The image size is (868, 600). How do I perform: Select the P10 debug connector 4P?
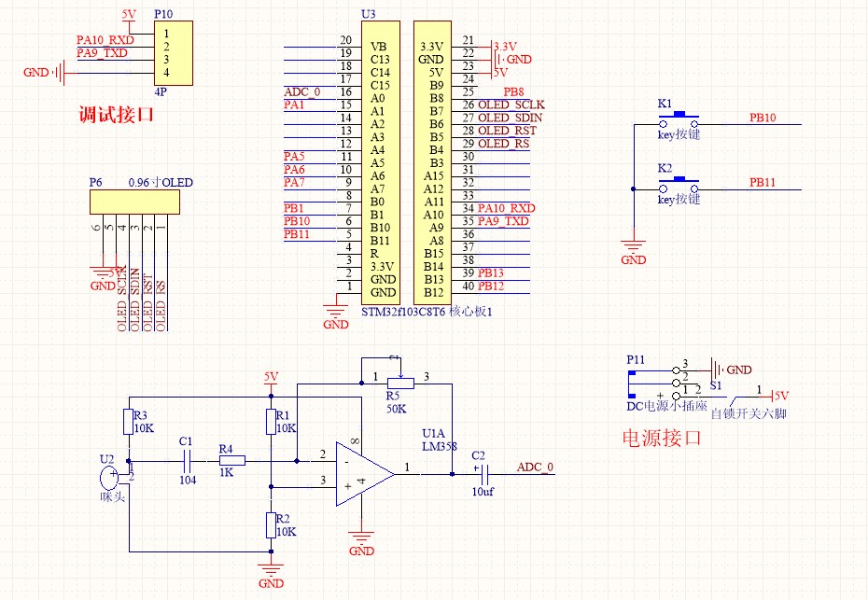pyautogui.click(x=173, y=51)
